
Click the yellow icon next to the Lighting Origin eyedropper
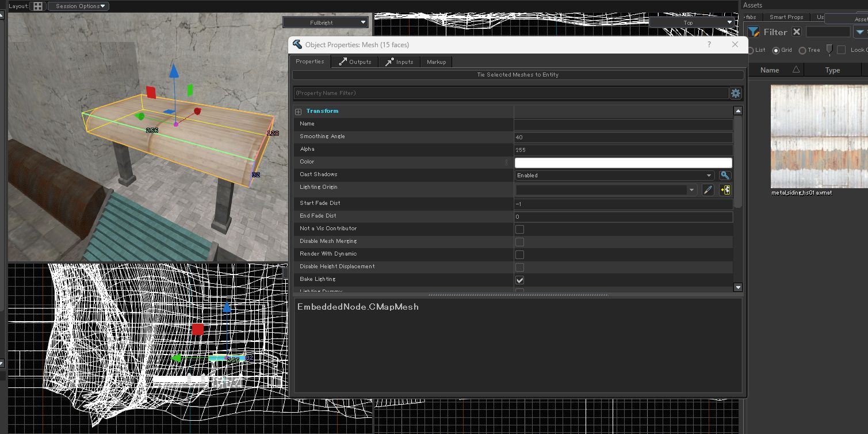725,190
